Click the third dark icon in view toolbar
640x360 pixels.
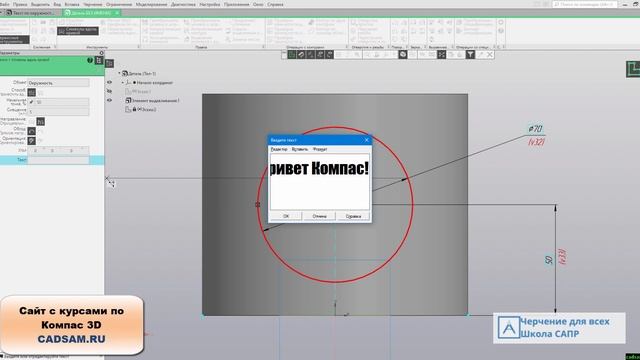[x=310, y=54]
